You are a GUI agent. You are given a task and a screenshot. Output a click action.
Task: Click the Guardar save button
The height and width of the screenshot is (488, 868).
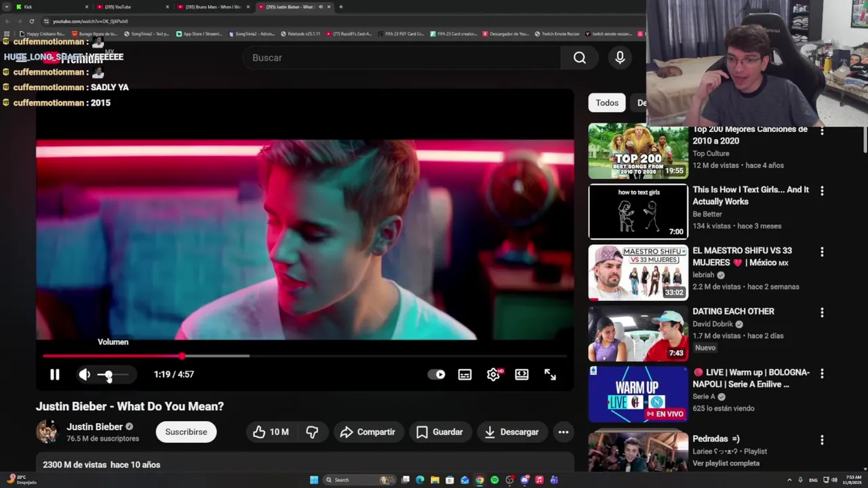pos(439,432)
